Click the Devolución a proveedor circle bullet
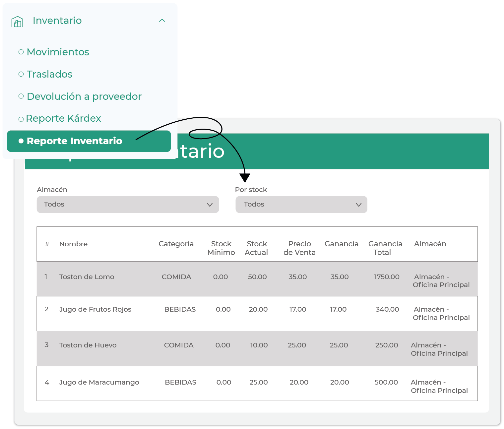504x429 pixels. (x=21, y=96)
